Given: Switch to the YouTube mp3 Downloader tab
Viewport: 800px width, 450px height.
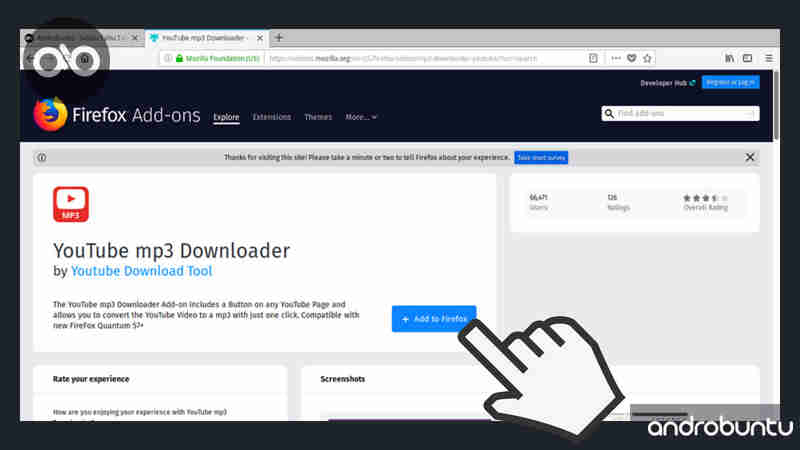Looking at the screenshot, I should (x=205, y=38).
